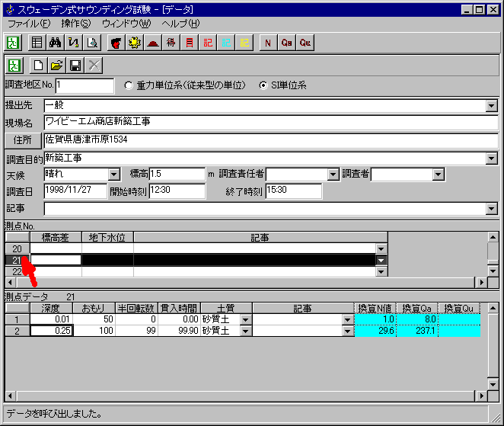The width and height of the screenshot is (504, 426).
Task: Click the 現場名 input field
Action: 271,122
